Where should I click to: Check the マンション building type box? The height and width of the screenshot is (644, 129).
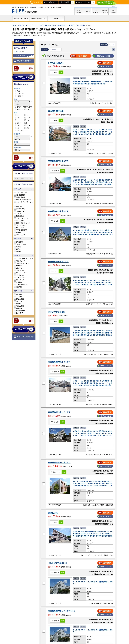15,93
